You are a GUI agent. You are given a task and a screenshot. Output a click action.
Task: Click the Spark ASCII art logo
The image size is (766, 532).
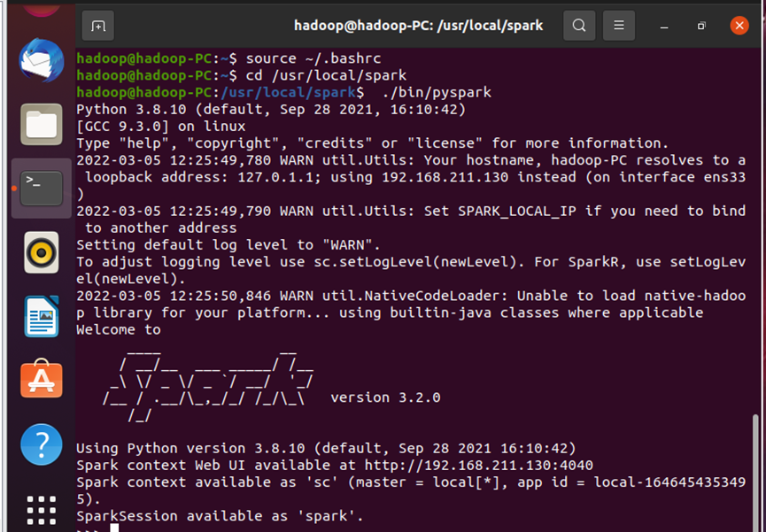pyautogui.click(x=207, y=386)
